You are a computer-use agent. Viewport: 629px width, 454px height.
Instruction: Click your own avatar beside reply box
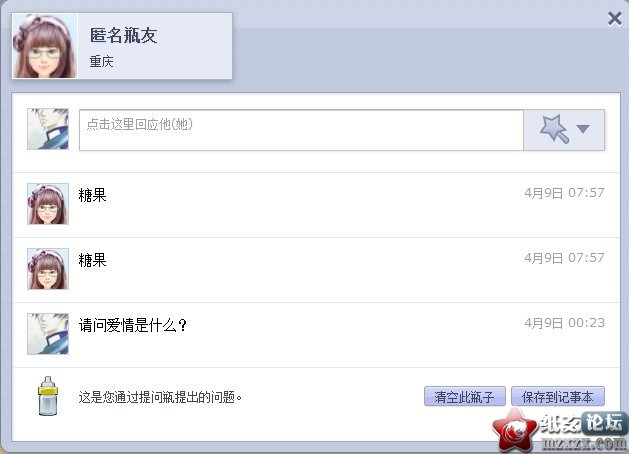click(x=48, y=129)
